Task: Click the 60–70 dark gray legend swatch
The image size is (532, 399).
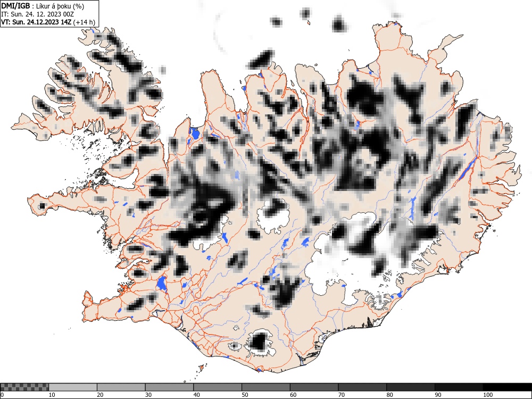Action: tap(314, 387)
